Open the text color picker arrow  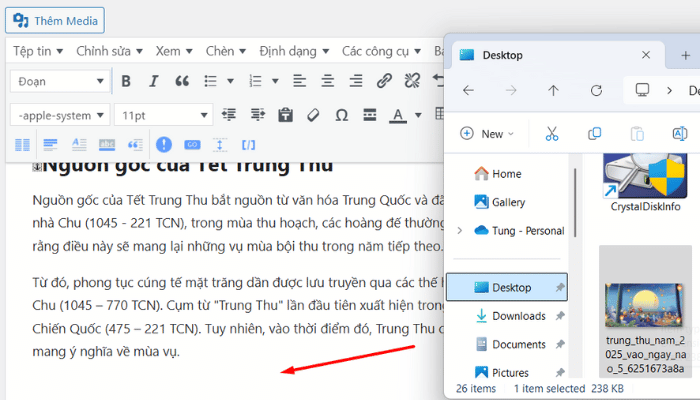tap(416, 115)
